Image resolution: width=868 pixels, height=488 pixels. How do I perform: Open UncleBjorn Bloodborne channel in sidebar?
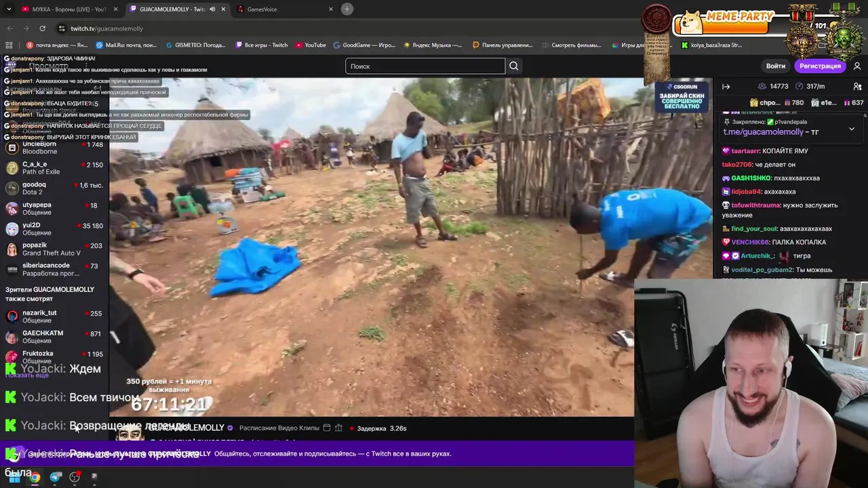tap(54, 148)
